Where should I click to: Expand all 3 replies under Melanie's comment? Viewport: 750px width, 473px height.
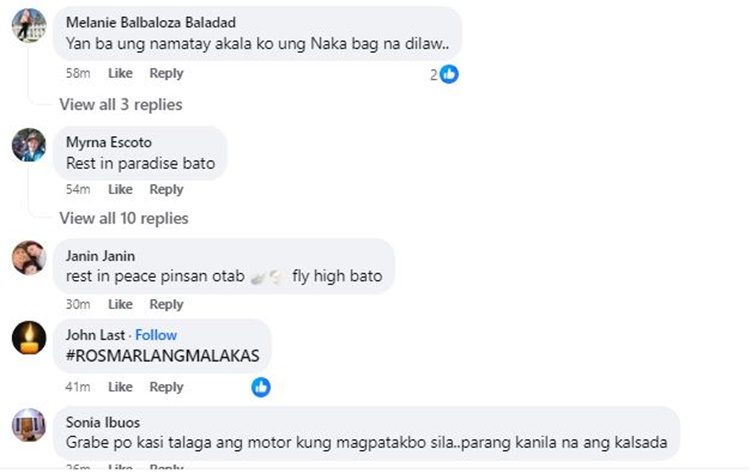coord(121,104)
